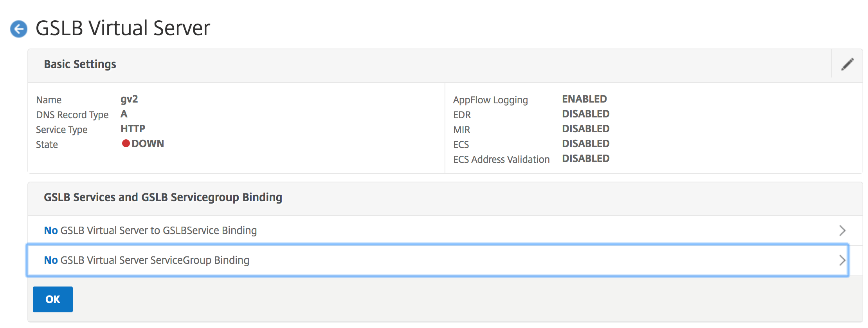Click the blue back arrow icon
868x328 pixels.
coord(19,29)
